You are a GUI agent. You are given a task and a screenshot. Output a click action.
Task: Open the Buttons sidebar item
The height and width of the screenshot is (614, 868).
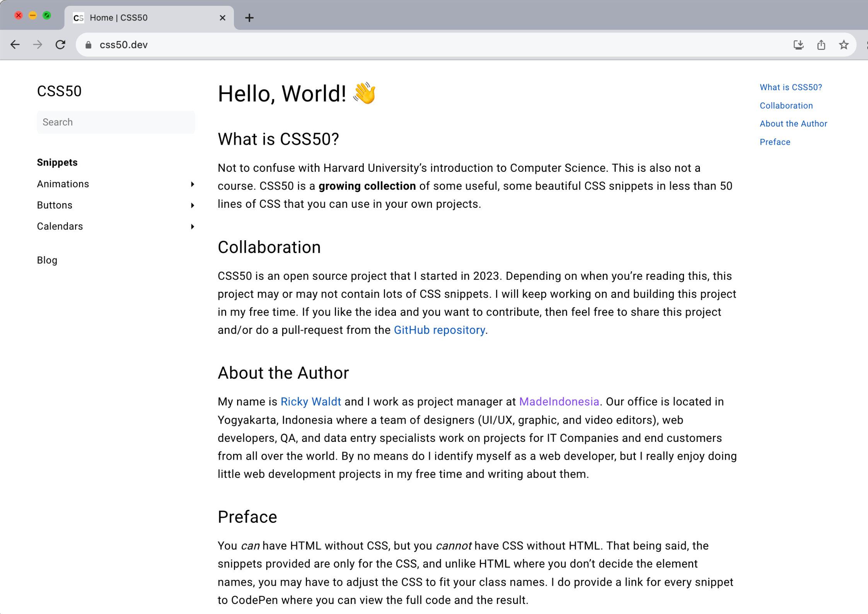pyautogui.click(x=55, y=205)
